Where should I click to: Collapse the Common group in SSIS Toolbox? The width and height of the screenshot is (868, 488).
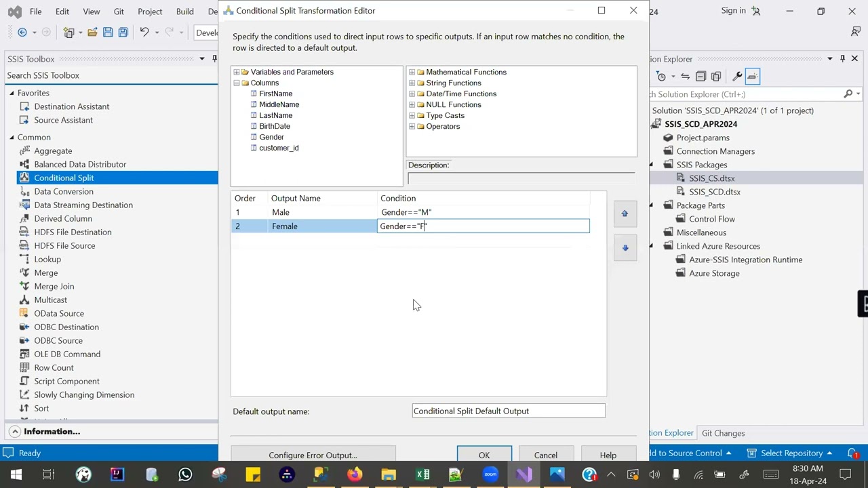point(12,137)
